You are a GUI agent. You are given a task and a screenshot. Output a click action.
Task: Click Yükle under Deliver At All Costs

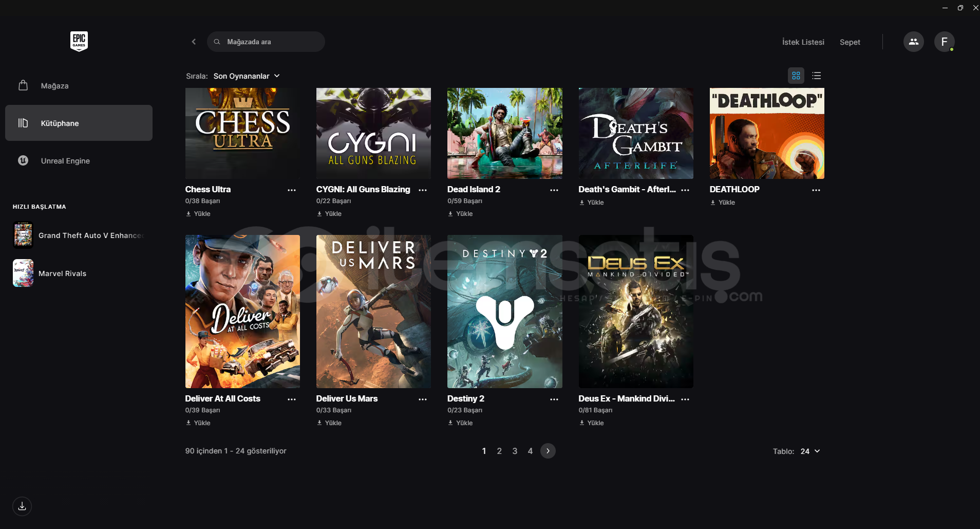[198, 423]
